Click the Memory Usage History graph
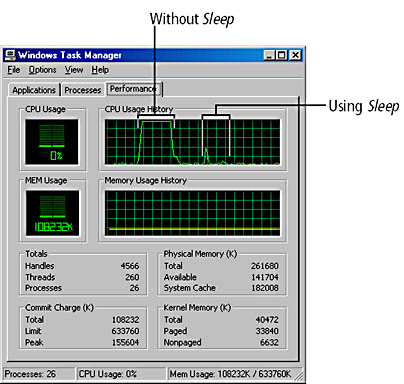Image resolution: width=404 pixels, height=384 pixels. (x=192, y=213)
